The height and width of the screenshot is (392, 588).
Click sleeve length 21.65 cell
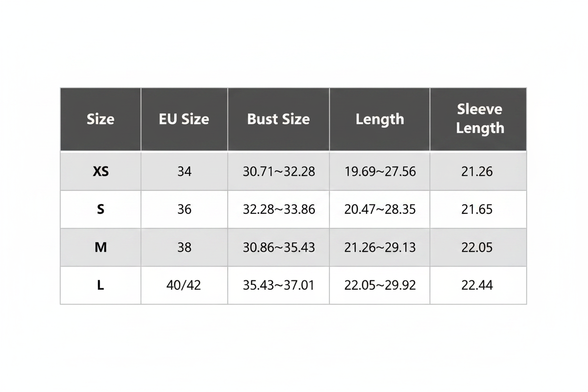[x=478, y=209]
